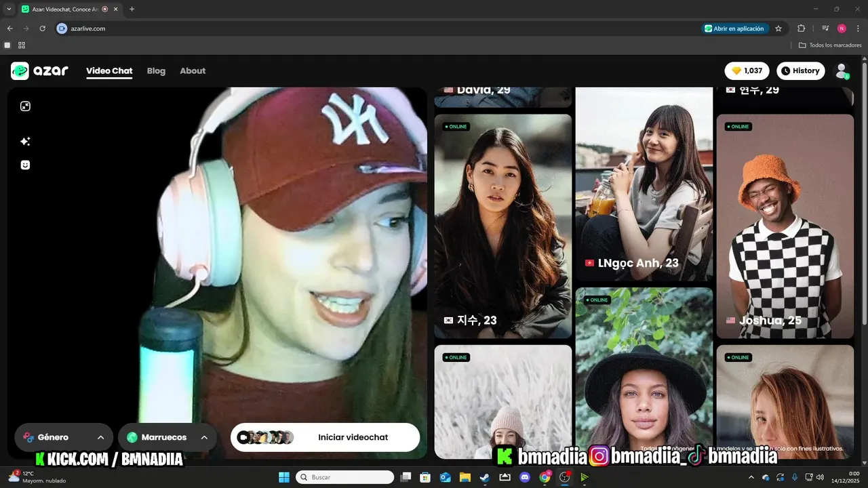Open Joshua, 25 profile card
868x488 pixels.
785,226
